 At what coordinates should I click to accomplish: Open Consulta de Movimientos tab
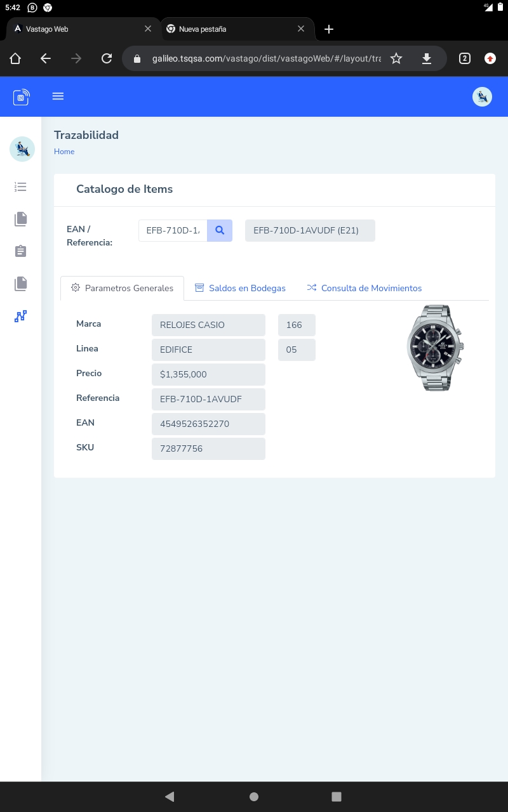tap(364, 288)
